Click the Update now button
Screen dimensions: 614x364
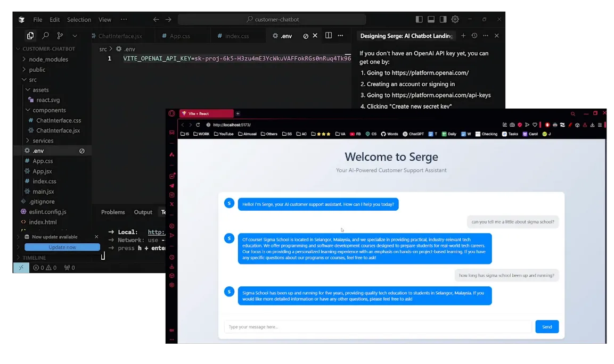pos(62,247)
